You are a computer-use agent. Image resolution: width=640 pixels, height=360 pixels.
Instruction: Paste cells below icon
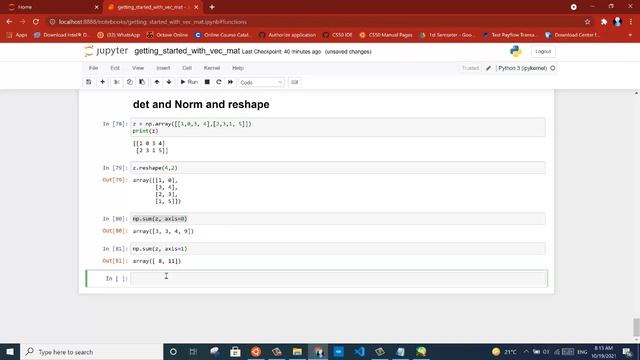click(x=142, y=82)
